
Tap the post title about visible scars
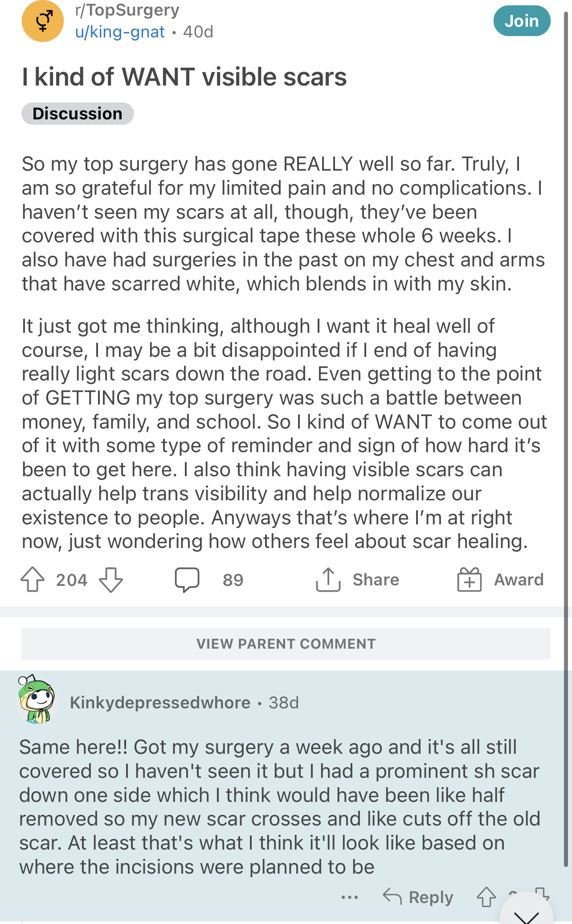pyautogui.click(x=184, y=77)
